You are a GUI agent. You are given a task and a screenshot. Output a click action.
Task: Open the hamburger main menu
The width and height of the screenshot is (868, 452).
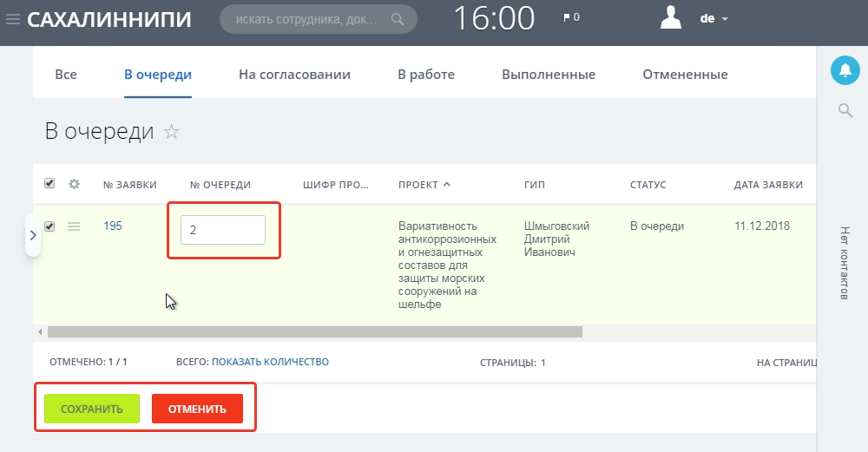(13, 19)
